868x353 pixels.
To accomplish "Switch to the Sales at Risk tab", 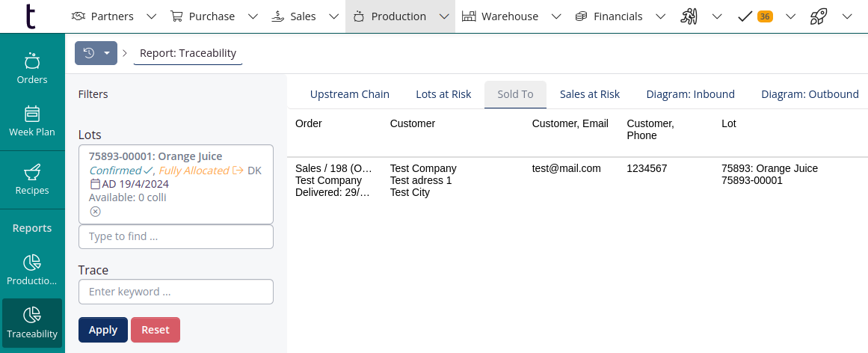I will [x=590, y=94].
